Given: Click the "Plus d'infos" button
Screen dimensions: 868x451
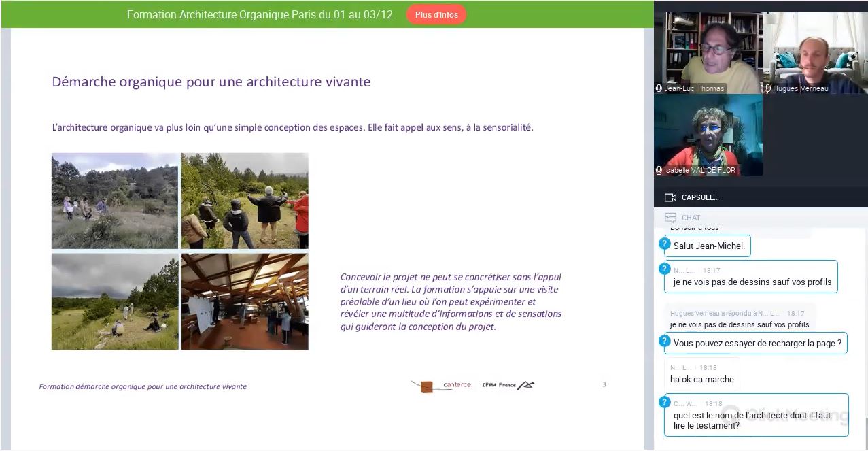Looking at the screenshot, I should tap(436, 14).
